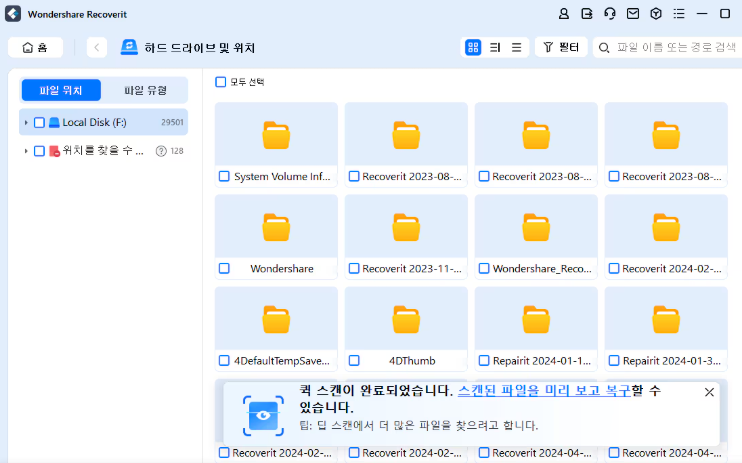Click the scan eye preview icon
This screenshot has height=463, width=742.
pyautogui.click(x=263, y=416)
